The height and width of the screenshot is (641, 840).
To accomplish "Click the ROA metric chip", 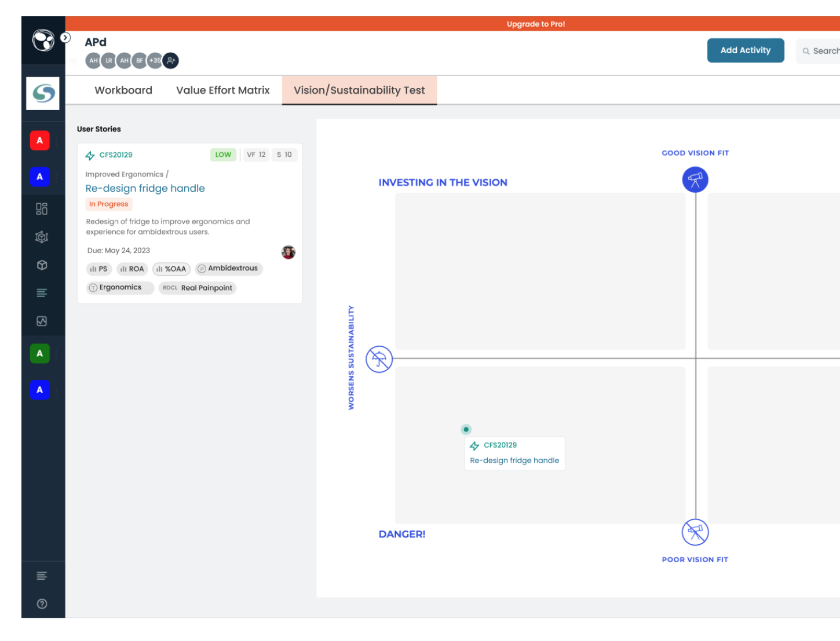I will (132, 269).
